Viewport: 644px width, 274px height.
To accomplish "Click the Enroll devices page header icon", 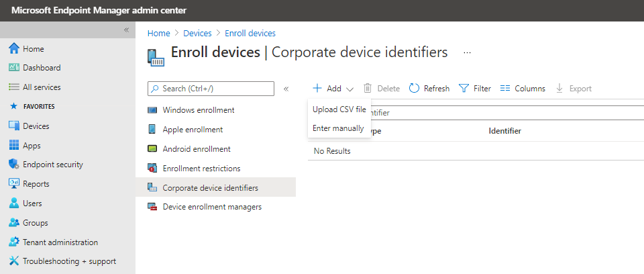I will point(156,58).
